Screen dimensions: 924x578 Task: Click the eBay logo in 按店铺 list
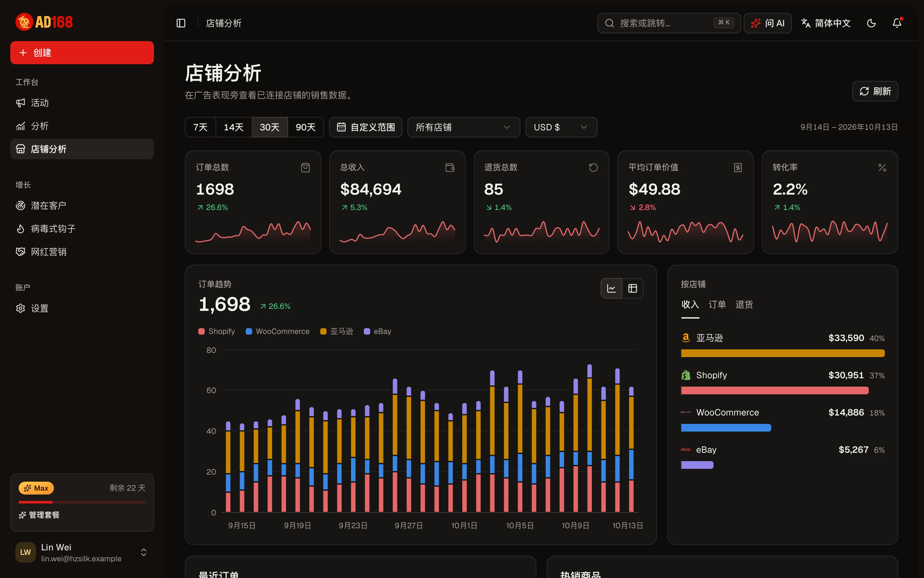[x=686, y=450]
